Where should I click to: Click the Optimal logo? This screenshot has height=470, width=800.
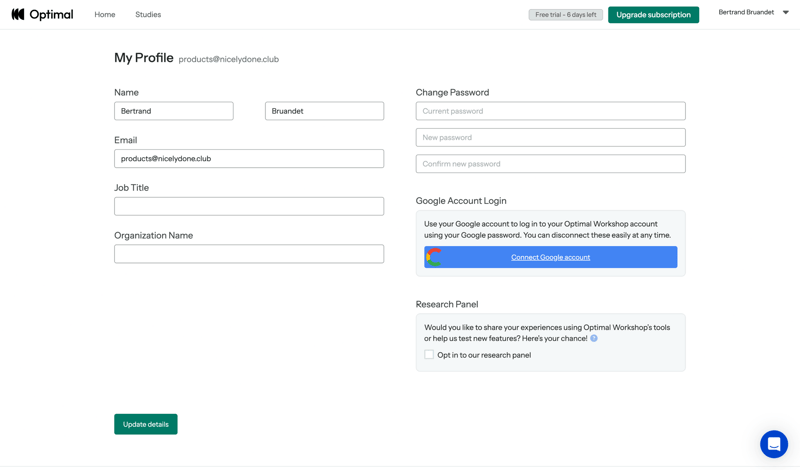pyautogui.click(x=43, y=14)
